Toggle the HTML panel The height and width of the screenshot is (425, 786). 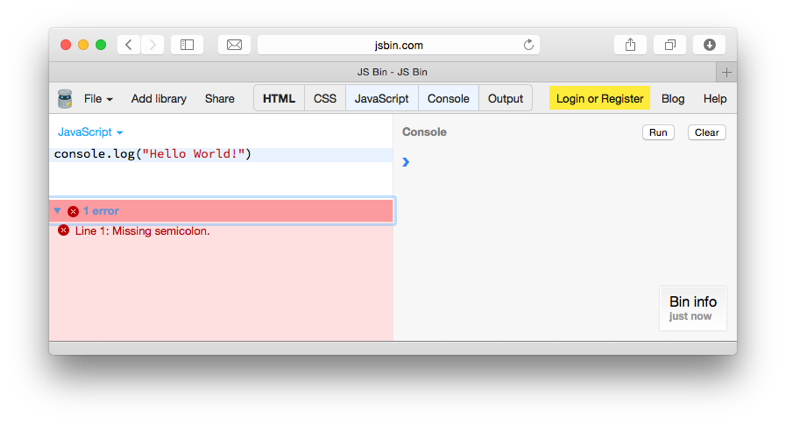[x=279, y=99]
